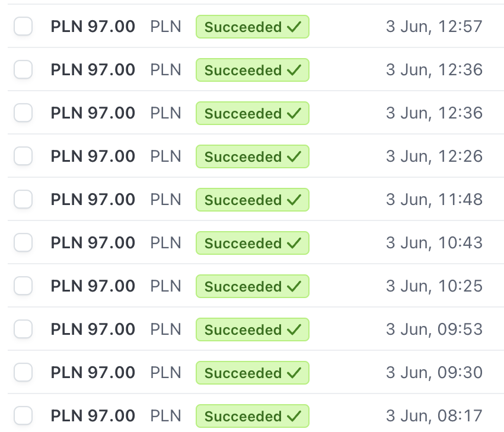Screen dimensions: 504x432
Task: Click the Succeeded status of the 09:30 payment
Action: click(x=252, y=373)
